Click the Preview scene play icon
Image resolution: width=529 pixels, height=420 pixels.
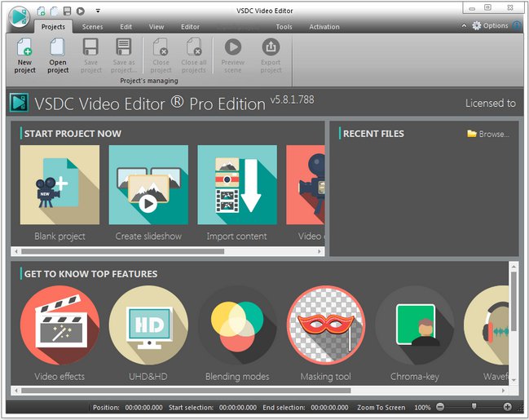[233, 47]
